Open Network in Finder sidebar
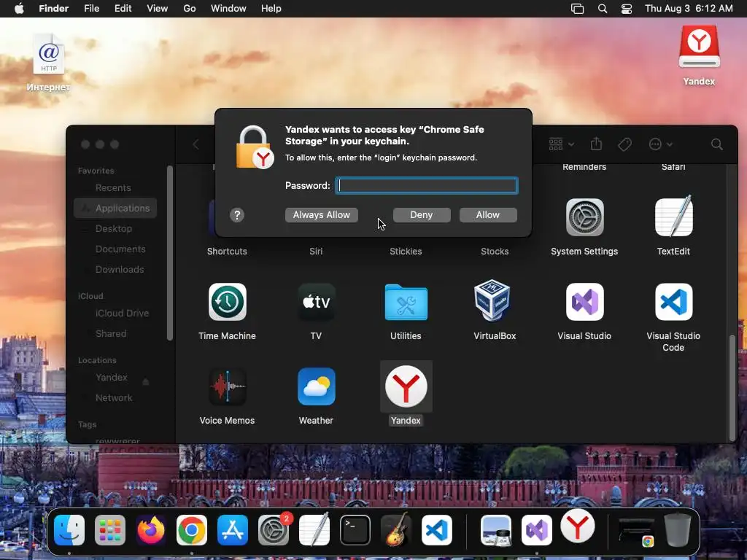 (x=113, y=398)
